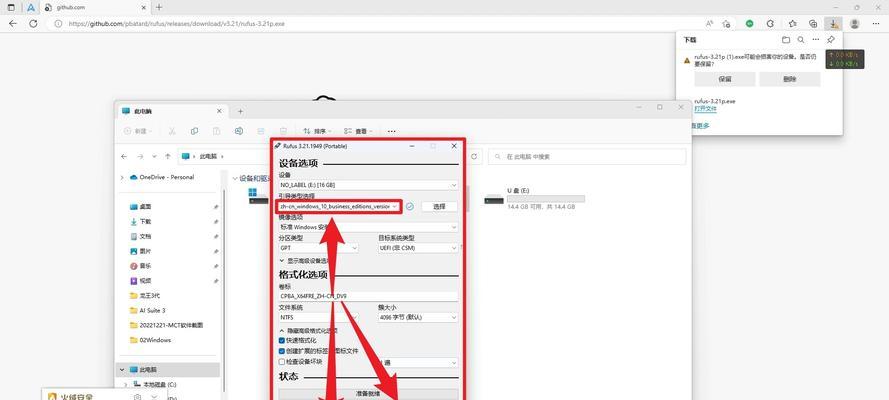Click the Cut scissors icon in Explorer
Image resolution: width=889 pixels, height=400 pixels.
172,131
